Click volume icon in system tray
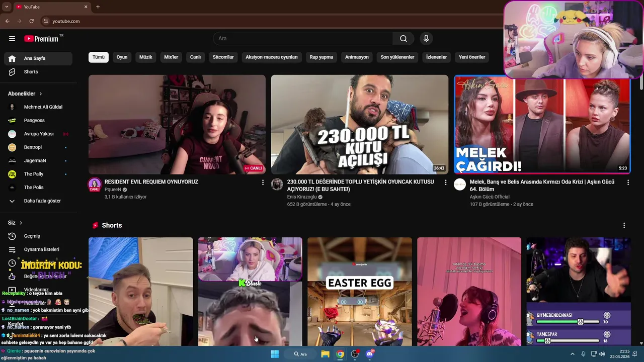The height and width of the screenshot is (362, 644). [602, 354]
